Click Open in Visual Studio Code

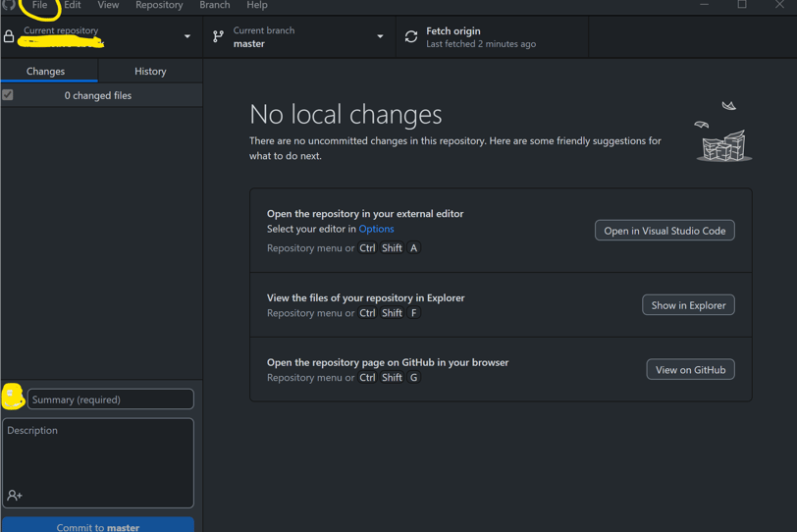click(664, 231)
